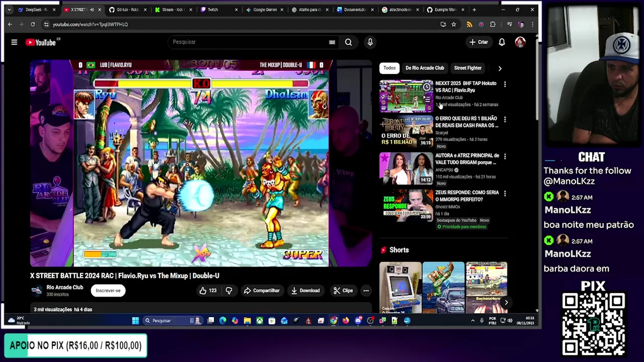Open File Explorer folder taskbar icon
Viewport: 644px width, 362px height.
click(247, 321)
